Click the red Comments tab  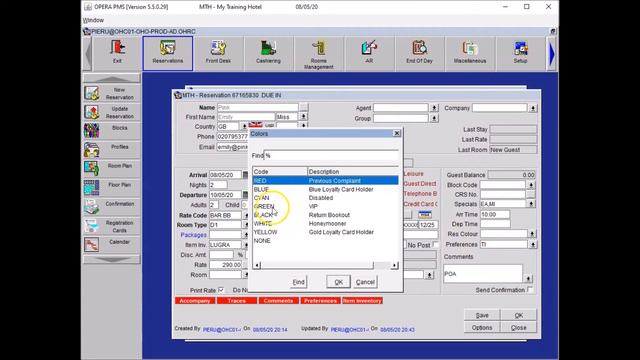click(278, 301)
